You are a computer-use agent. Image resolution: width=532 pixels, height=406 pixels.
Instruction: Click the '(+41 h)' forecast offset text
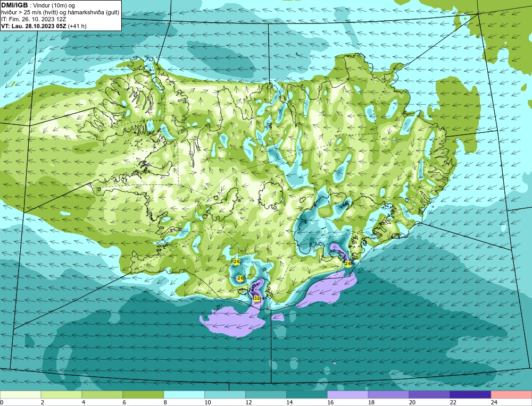point(77,26)
